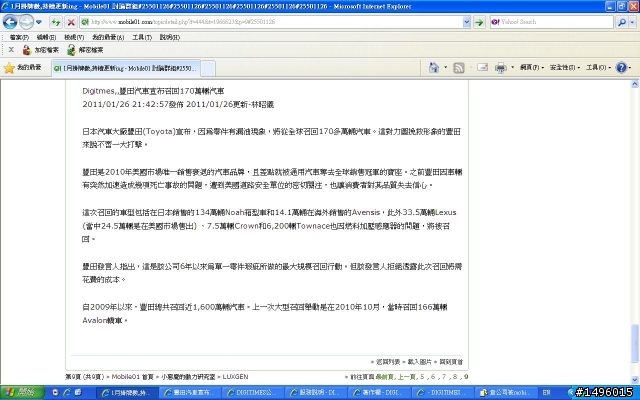The height and width of the screenshot is (400, 640).
Task: Switch to the 著作權 - DIGI taskbar window
Action: click(379, 393)
